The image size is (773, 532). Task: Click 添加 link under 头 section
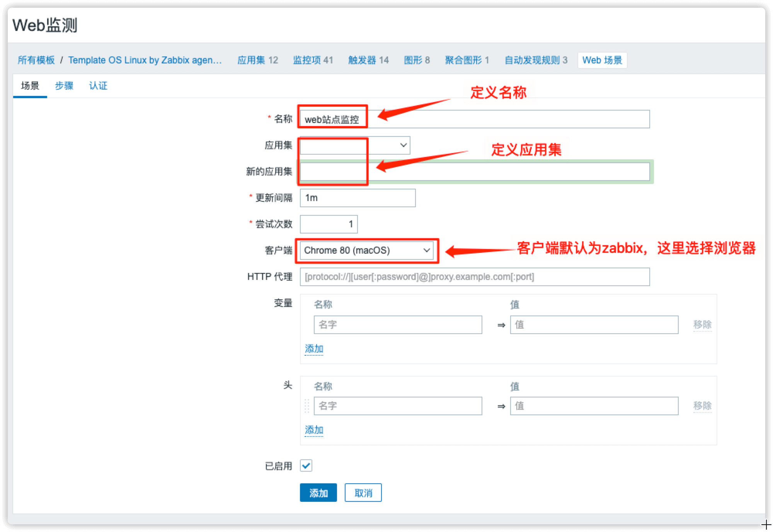coord(314,430)
